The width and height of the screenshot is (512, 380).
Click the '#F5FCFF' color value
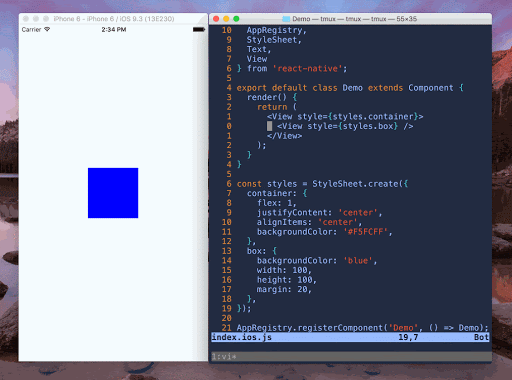click(365, 232)
